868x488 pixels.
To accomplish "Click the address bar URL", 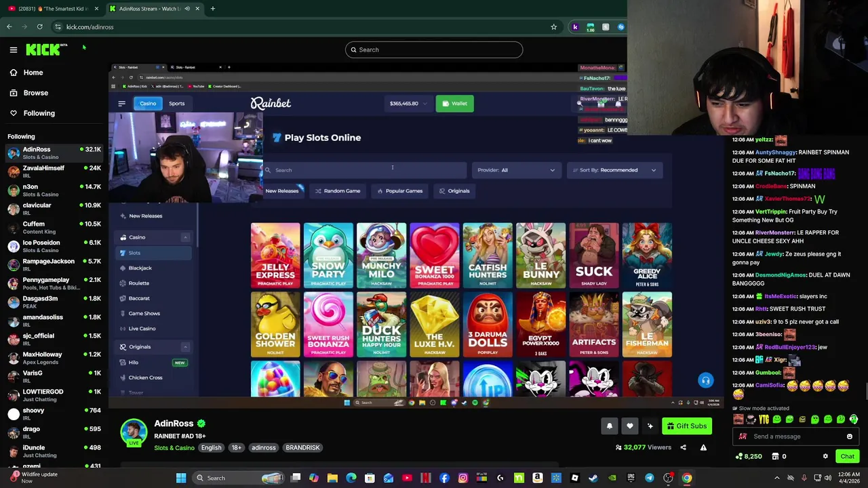I will click(90, 27).
